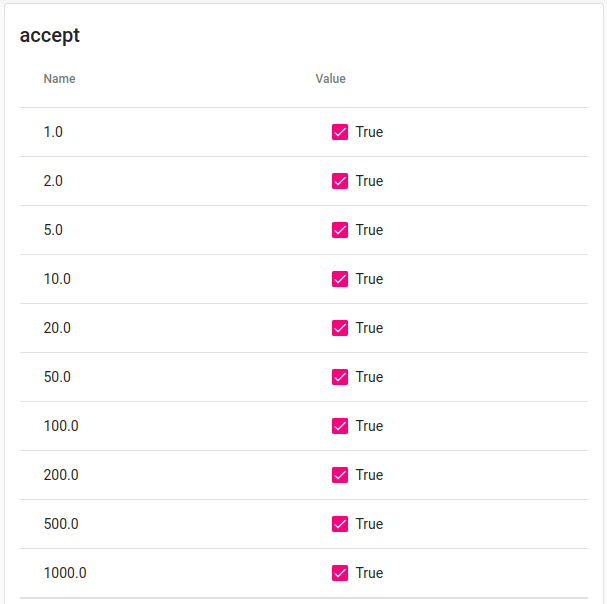Click the Value column header
This screenshot has width=607, height=604.
[331, 79]
